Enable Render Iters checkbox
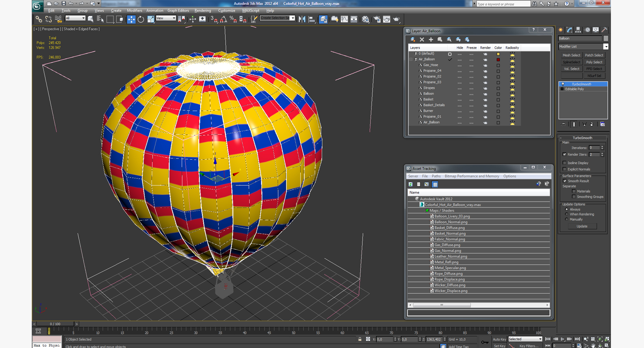This screenshot has width=644, height=348. 565,154
